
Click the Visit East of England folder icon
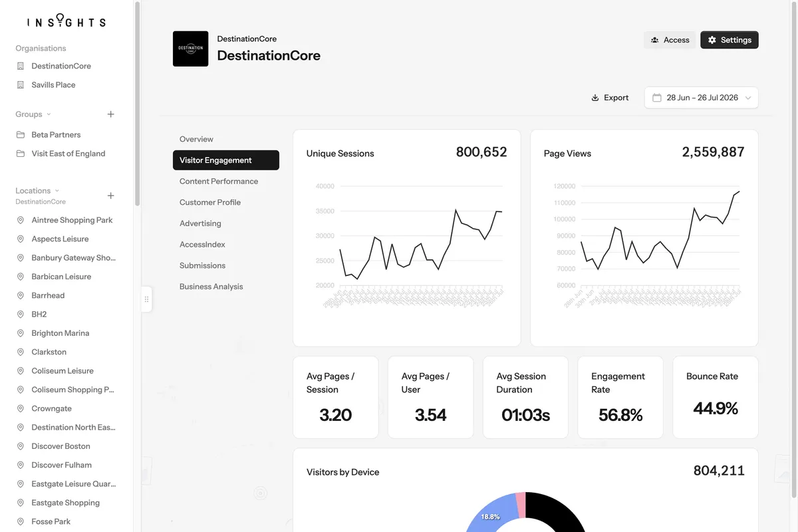pos(21,154)
